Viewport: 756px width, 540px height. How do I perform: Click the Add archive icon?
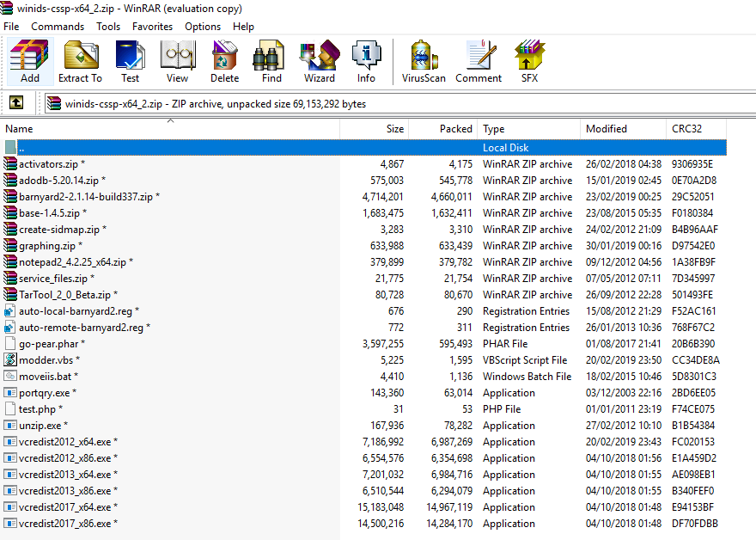tap(29, 60)
